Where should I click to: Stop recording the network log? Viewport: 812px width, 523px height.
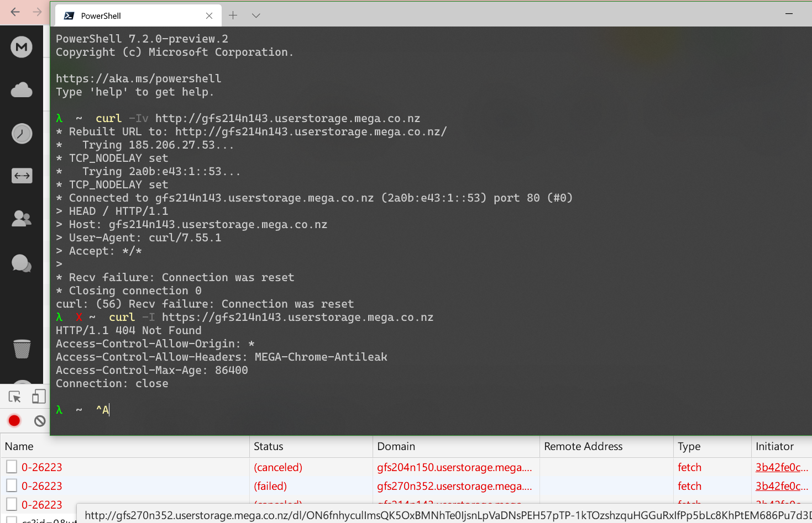coord(13,420)
